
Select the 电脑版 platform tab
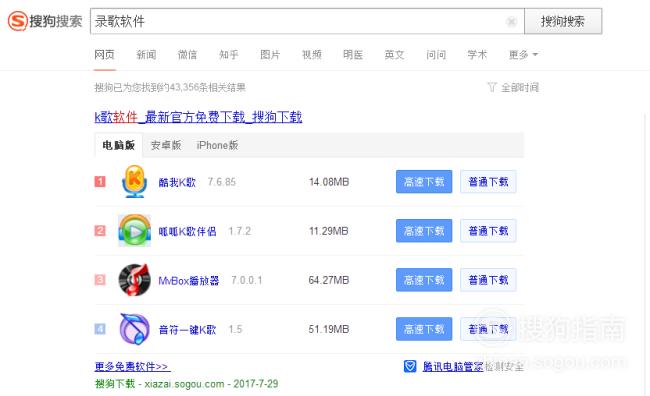119,145
